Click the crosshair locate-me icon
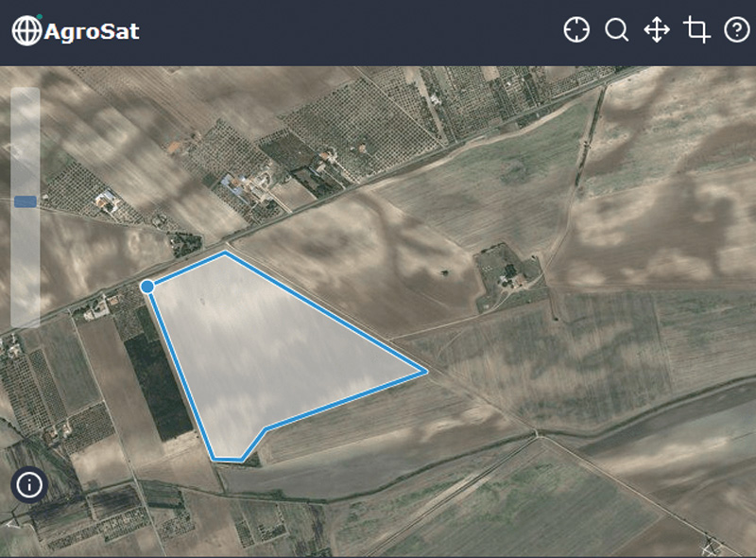This screenshot has height=558, width=756. (576, 30)
